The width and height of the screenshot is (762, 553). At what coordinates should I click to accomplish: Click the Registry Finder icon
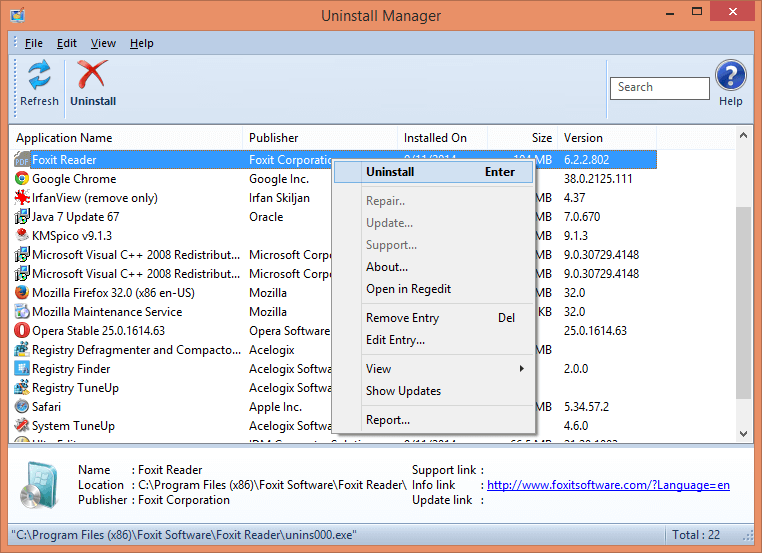tap(22, 368)
